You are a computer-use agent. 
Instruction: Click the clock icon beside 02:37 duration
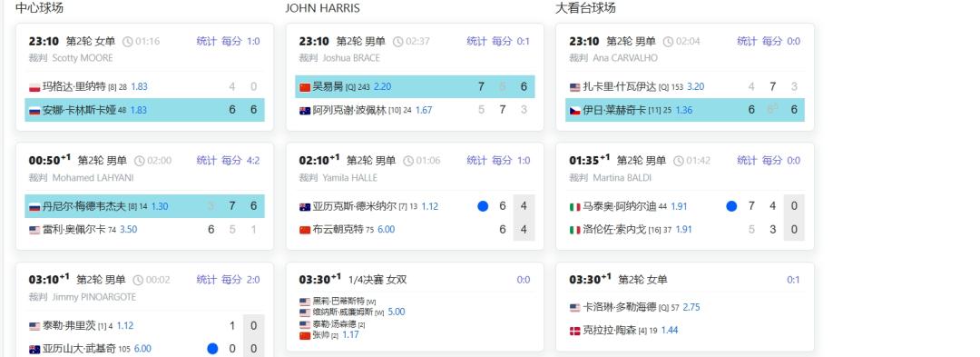click(x=398, y=41)
